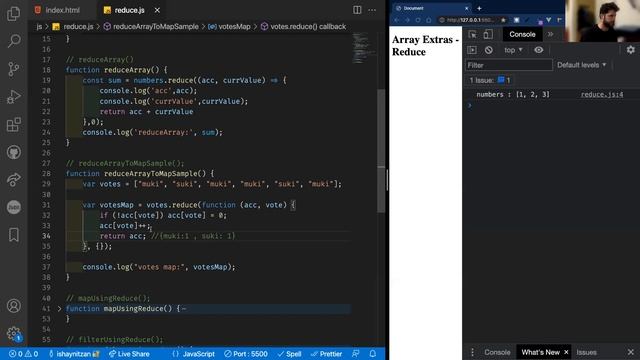
Task: Click the ishaynitzan Live Share user status
Action: [74, 354]
